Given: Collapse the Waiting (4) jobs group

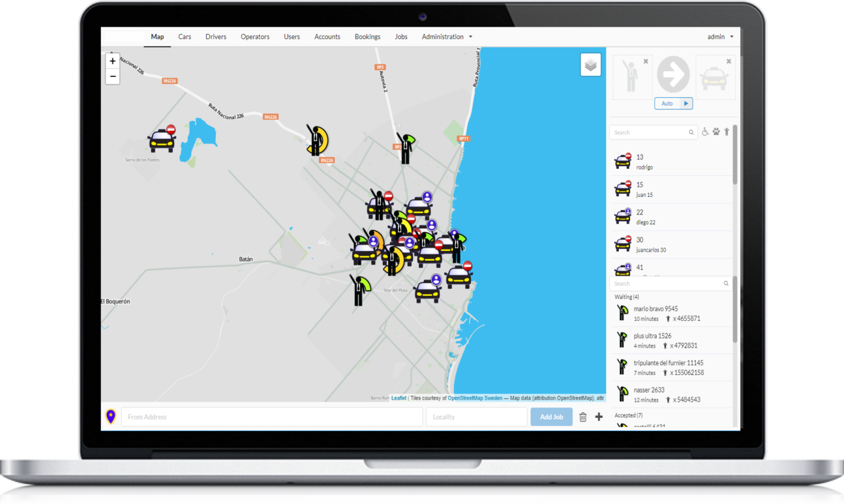Looking at the screenshot, I should pos(627,297).
